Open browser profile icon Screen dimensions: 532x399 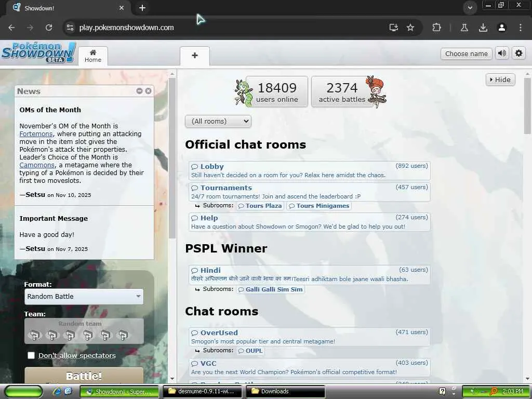coord(502,28)
